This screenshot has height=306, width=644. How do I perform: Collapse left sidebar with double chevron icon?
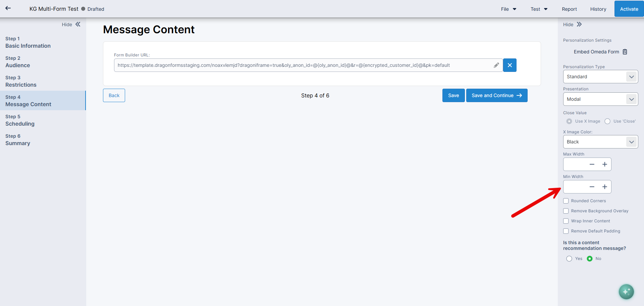(x=78, y=24)
